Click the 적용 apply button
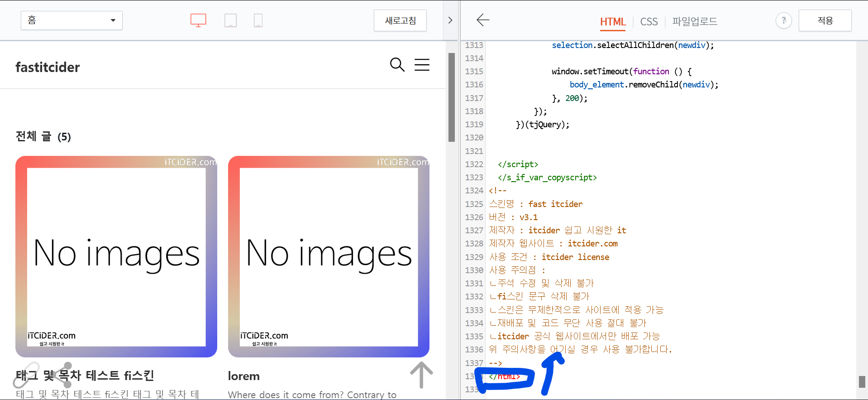This screenshot has height=400, width=868. point(825,20)
